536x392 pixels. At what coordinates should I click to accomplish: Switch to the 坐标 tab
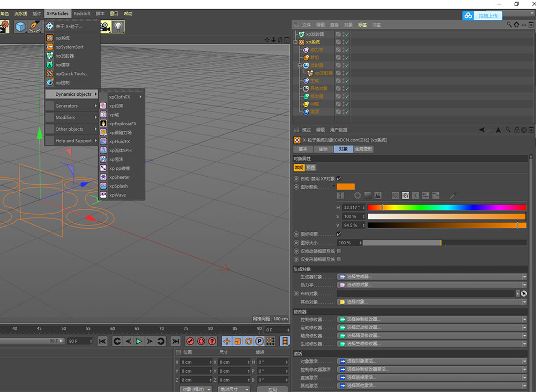[x=323, y=149]
